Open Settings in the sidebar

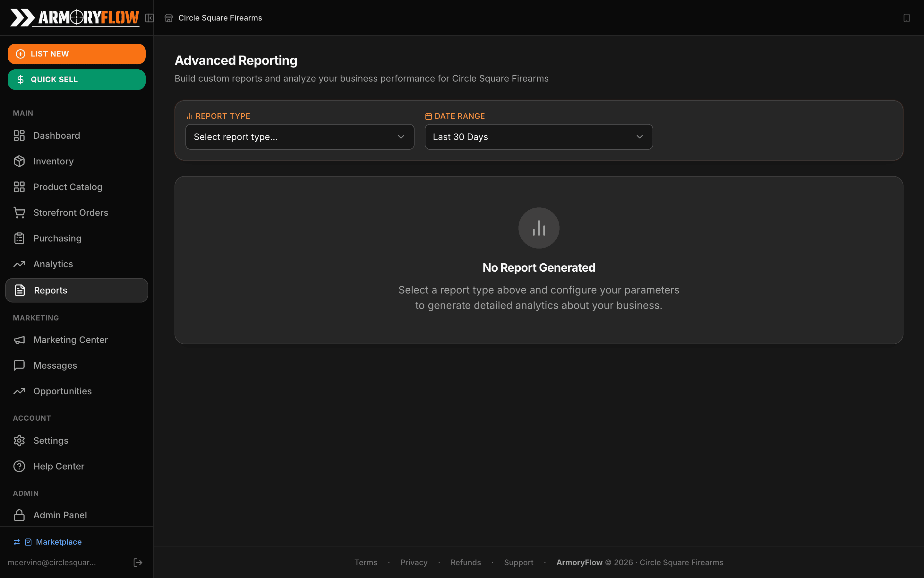point(76,440)
